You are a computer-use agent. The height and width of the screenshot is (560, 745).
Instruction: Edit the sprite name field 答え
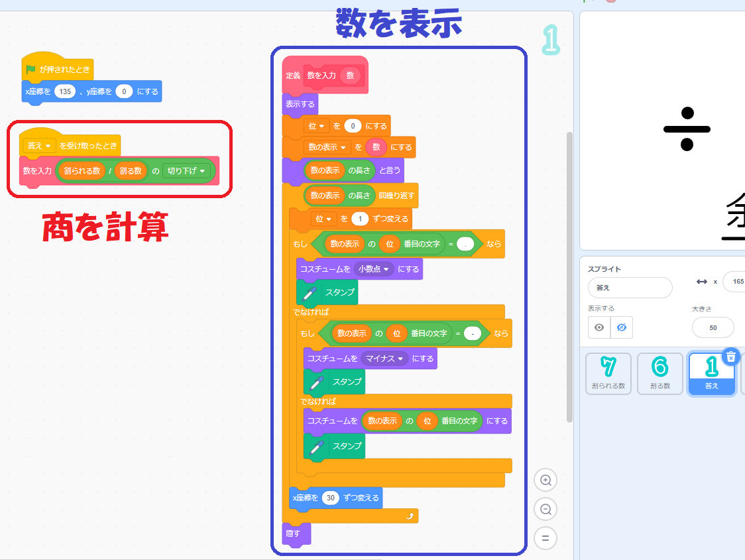coord(630,288)
